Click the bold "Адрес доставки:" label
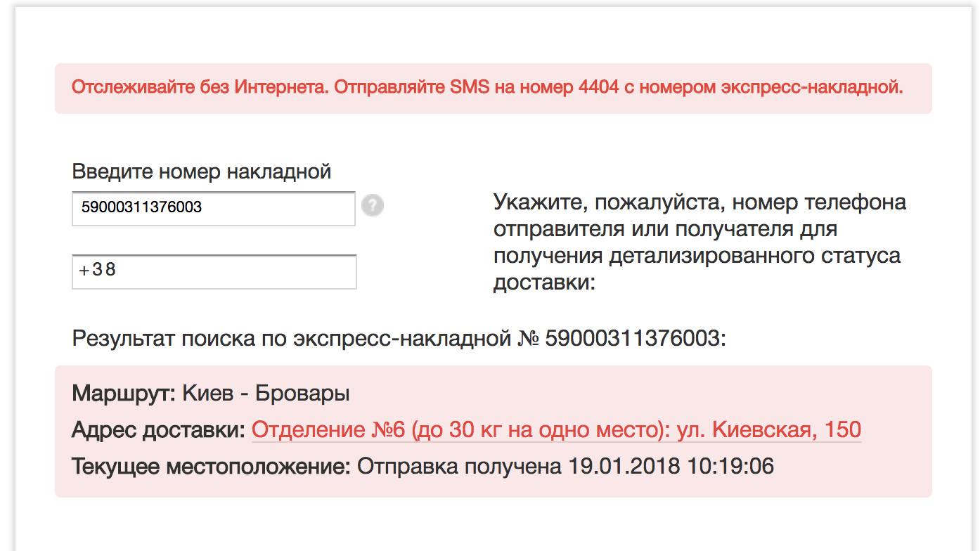The image size is (980, 551). [x=159, y=430]
